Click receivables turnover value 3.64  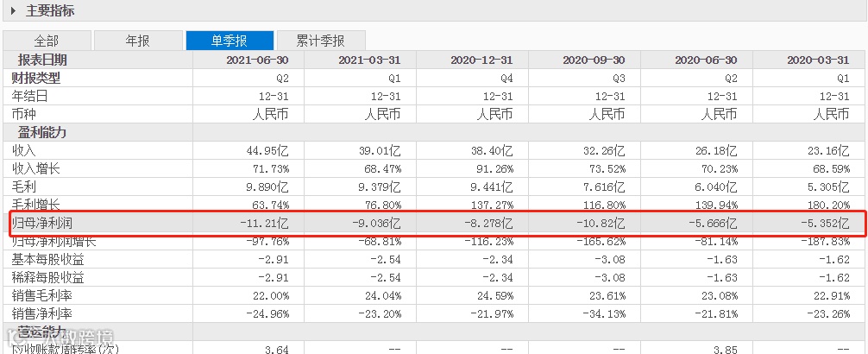[276, 349]
